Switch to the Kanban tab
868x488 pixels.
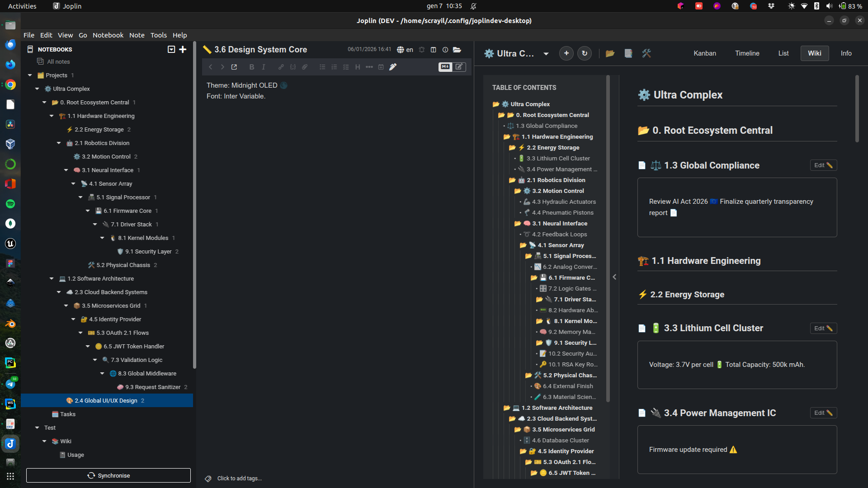[704, 53]
